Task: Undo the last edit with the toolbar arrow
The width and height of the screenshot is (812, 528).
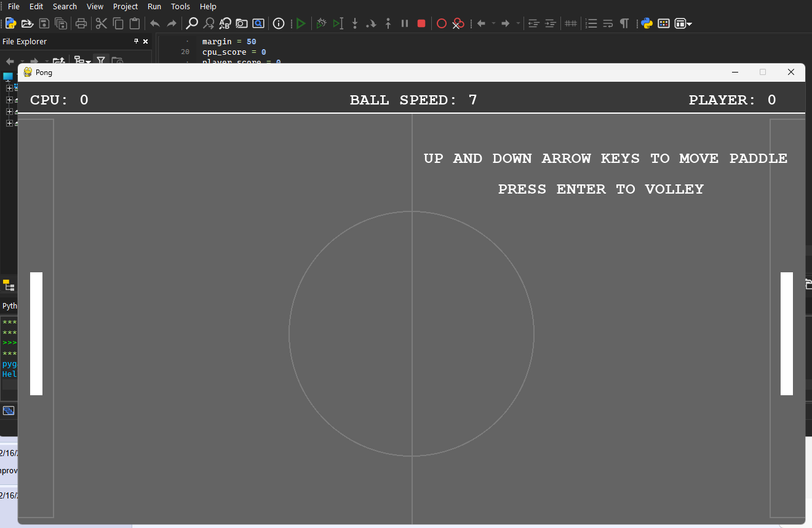Action: pyautogui.click(x=155, y=23)
